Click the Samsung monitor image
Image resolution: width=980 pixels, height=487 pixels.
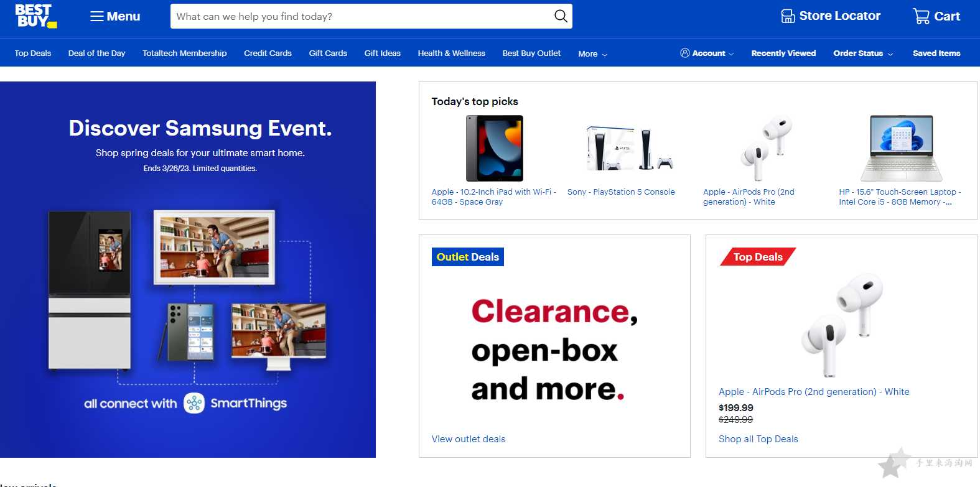click(x=279, y=336)
